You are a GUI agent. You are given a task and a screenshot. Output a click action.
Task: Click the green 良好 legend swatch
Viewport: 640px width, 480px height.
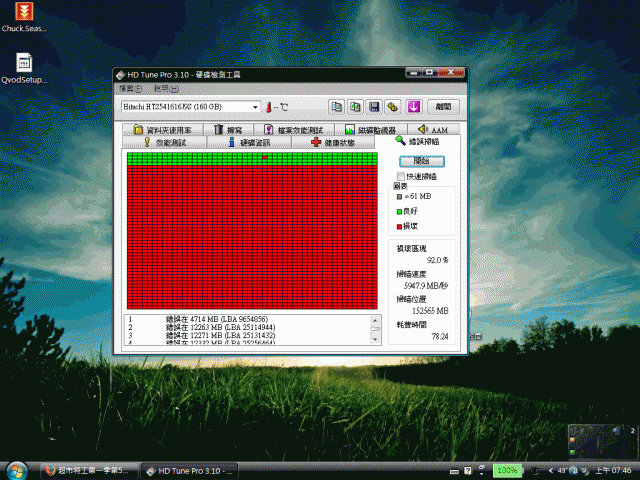(399, 211)
